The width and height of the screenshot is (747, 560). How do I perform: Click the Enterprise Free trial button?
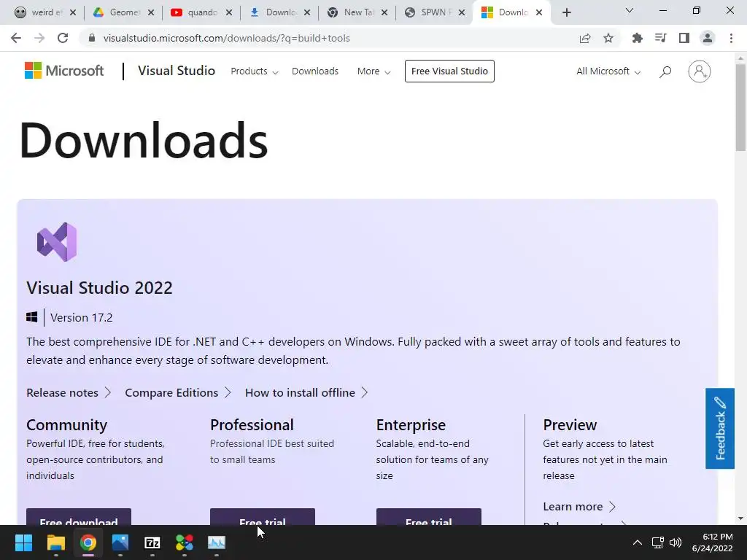coord(429,517)
